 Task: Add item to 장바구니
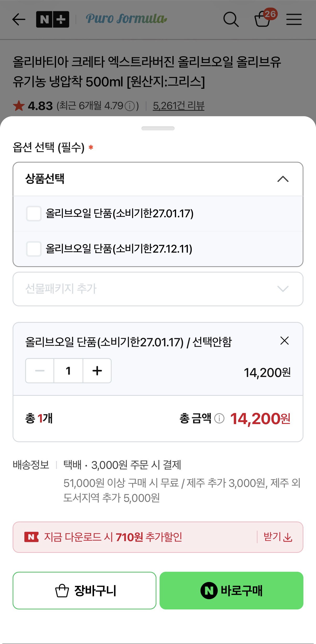point(84,590)
